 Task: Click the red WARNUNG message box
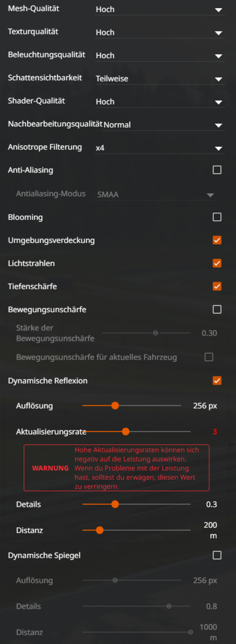click(x=116, y=468)
